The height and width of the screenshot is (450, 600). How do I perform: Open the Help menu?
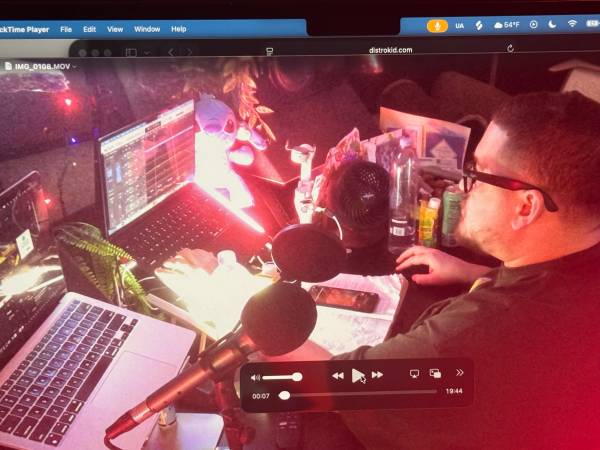178,29
